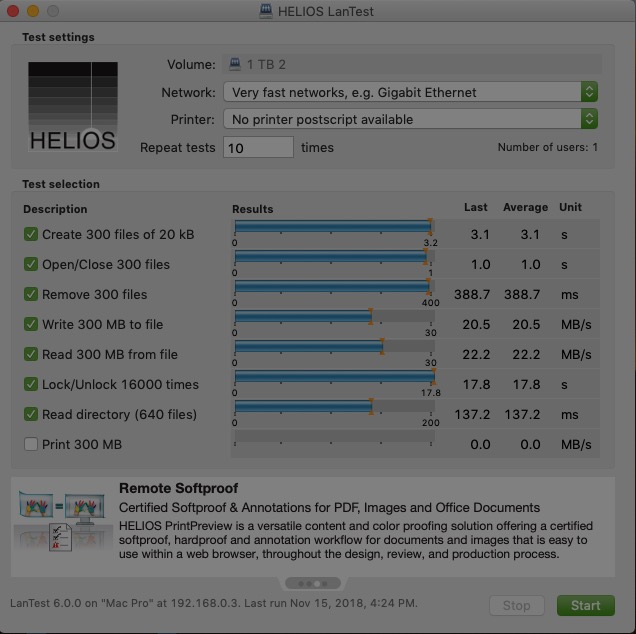Uncheck Read directory (640 files)
Image resolution: width=636 pixels, height=634 pixels.
31,414
